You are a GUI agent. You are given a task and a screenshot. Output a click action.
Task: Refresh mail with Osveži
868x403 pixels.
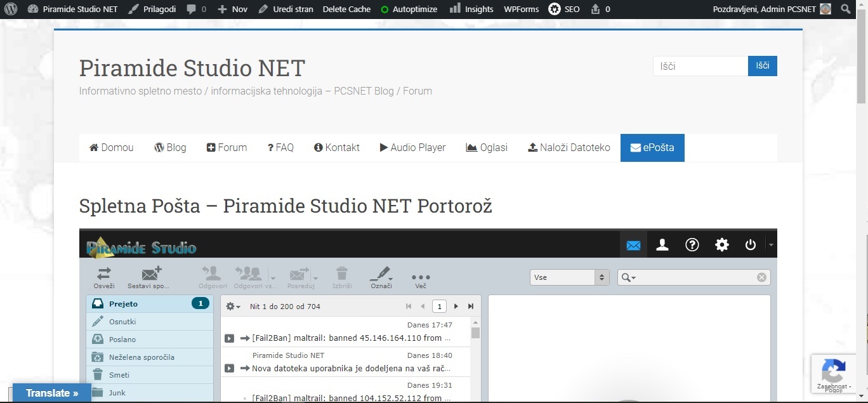point(104,277)
